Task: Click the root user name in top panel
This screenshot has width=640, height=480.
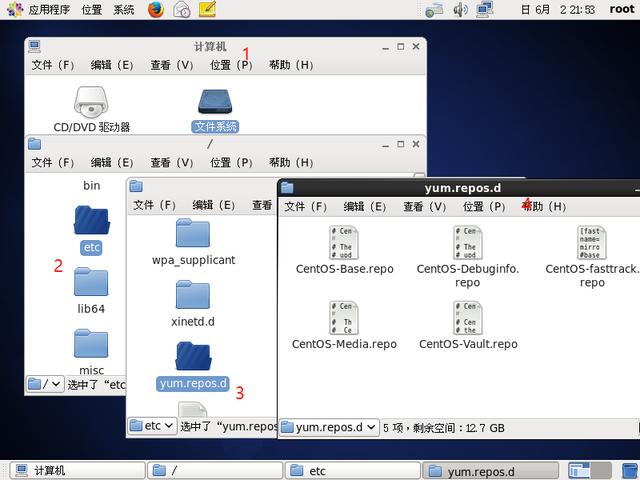Action: tap(622, 9)
